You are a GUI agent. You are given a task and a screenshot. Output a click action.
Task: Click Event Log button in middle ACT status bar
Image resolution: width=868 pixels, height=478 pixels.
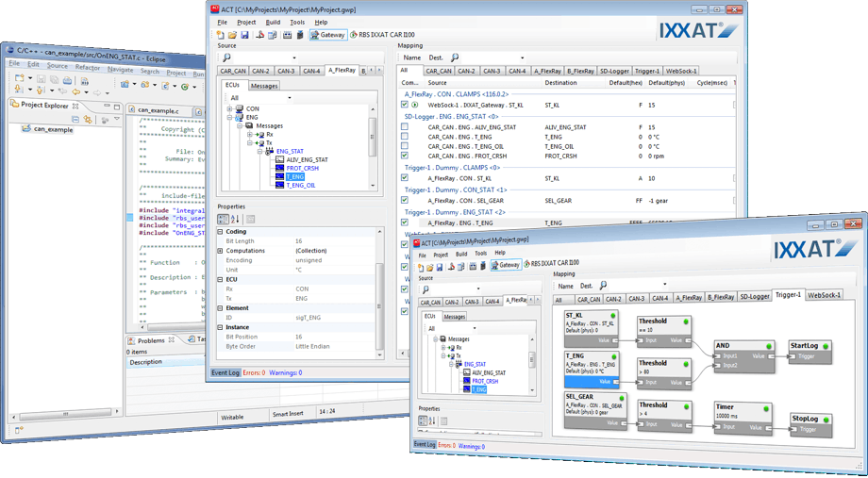click(225, 373)
